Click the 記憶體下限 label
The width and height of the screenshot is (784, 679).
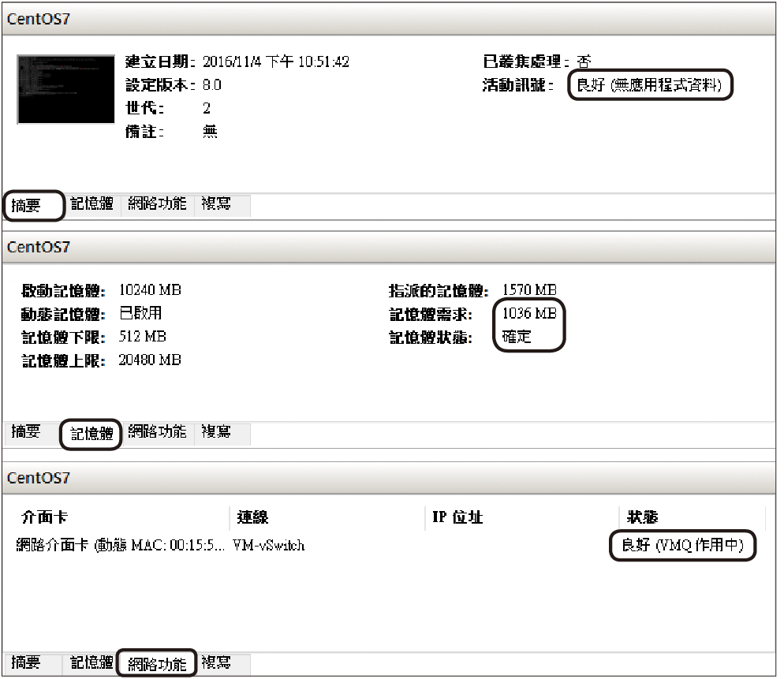(64, 337)
